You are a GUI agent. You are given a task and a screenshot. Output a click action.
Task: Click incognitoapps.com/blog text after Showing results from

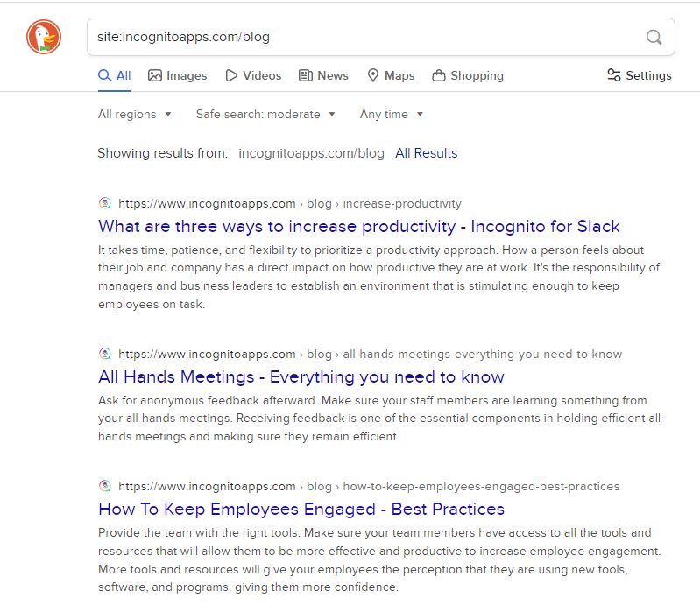pos(311,153)
